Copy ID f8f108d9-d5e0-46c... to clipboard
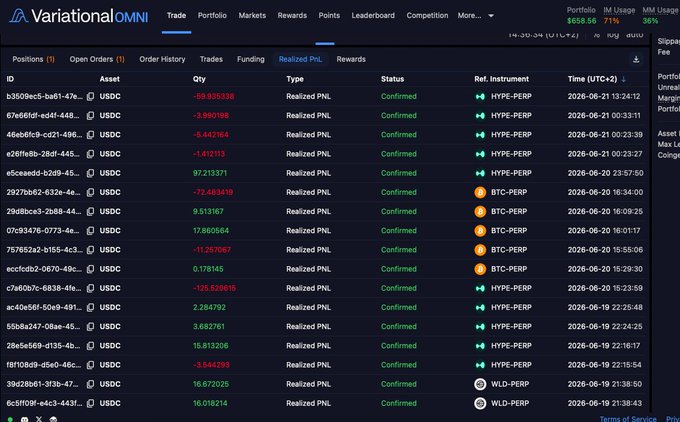The image size is (680, 422). pyautogui.click(x=90, y=365)
